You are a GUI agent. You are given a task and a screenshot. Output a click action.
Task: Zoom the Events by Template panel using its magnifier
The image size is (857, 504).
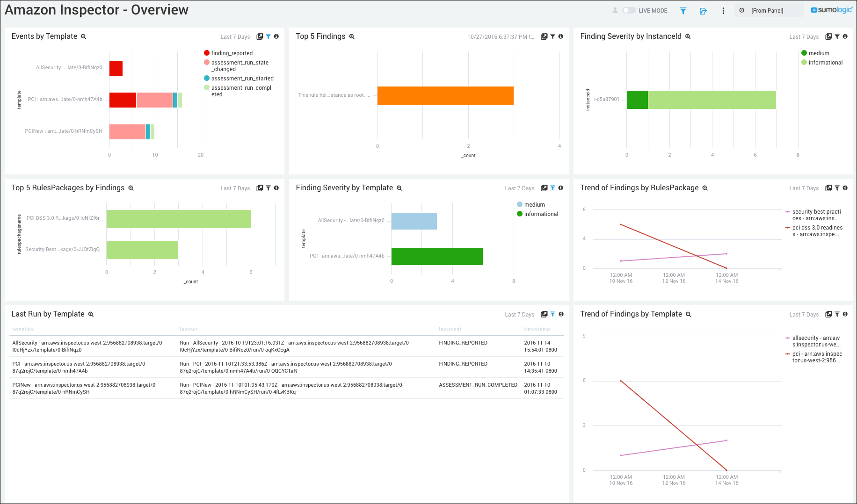tap(83, 36)
